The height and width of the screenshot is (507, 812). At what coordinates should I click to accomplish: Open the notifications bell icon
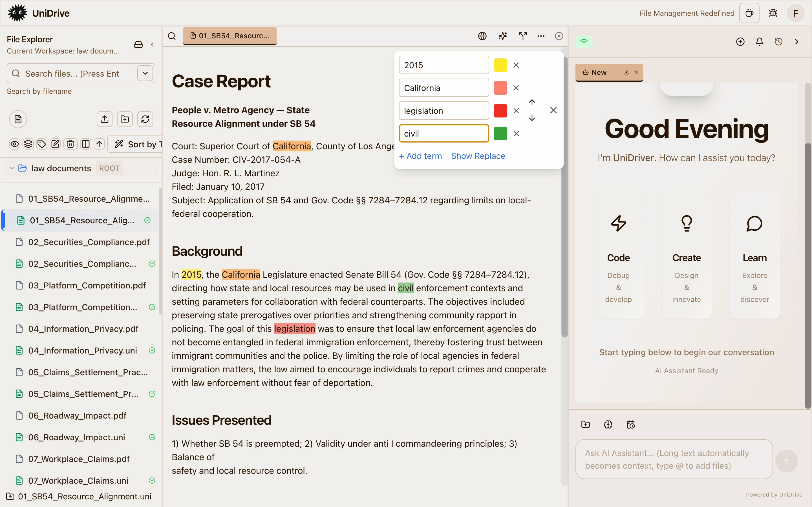[759, 42]
